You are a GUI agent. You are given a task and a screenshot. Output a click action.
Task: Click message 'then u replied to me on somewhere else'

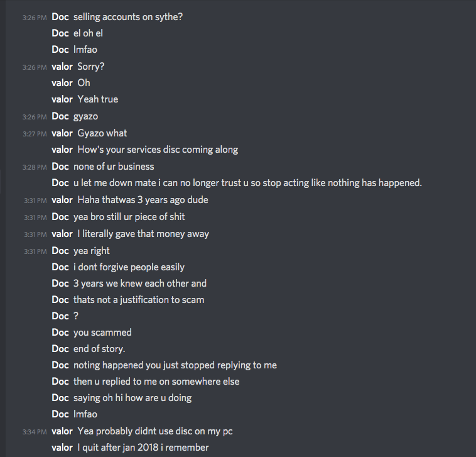156,382
